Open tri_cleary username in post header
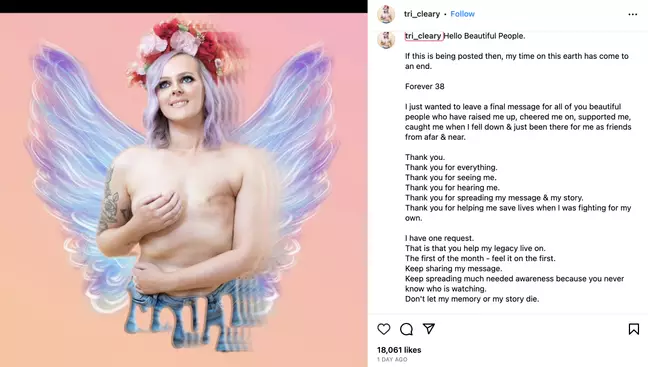The height and width of the screenshot is (367, 648). pyautogui.click(x=422, y=14)
